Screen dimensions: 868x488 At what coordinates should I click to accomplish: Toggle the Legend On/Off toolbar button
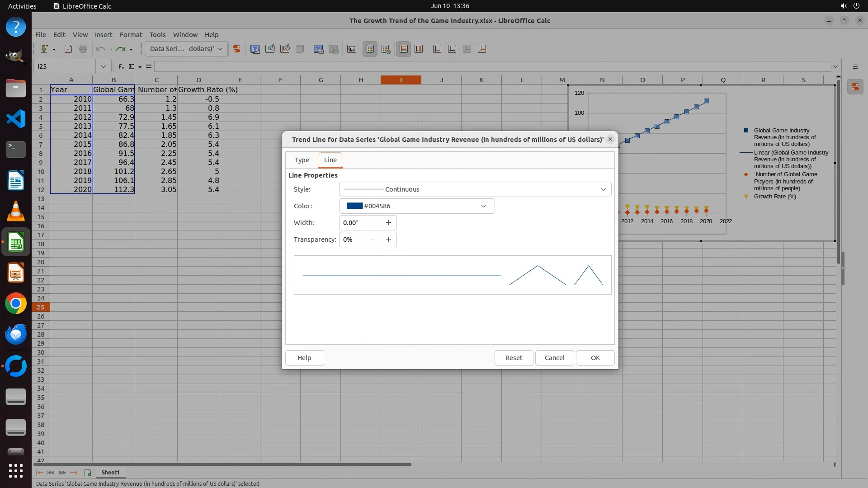(370, 49)
